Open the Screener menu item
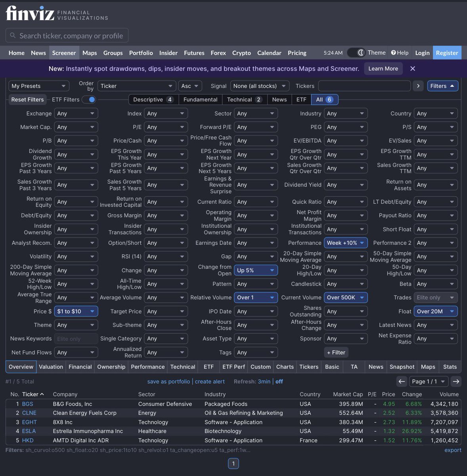 pyautogui.click(x=64, y=53)
